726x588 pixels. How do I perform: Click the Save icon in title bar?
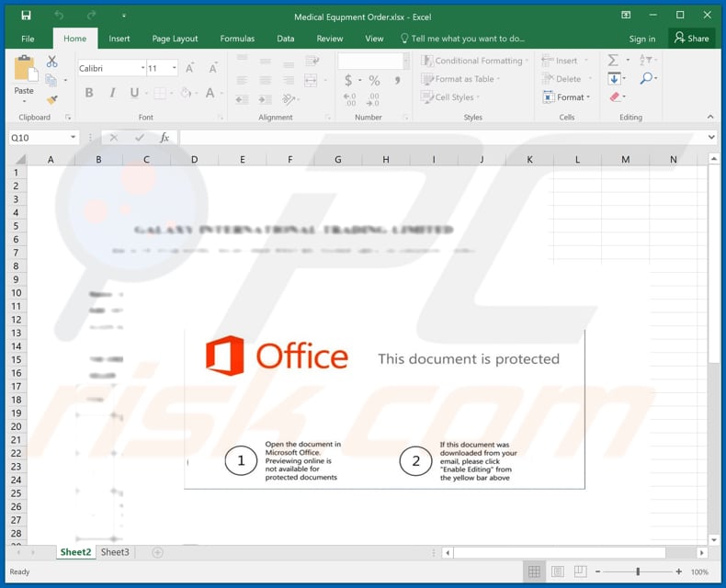26,16
